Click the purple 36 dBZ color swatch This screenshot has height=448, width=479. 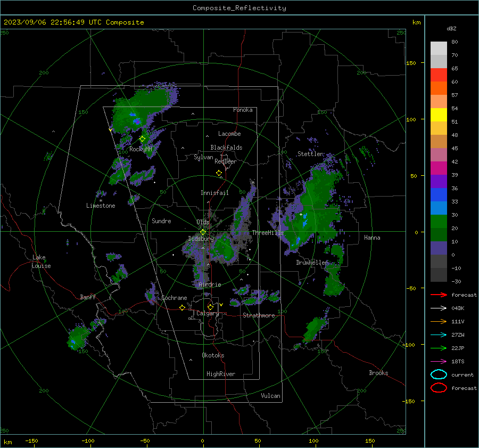[439, 181]
